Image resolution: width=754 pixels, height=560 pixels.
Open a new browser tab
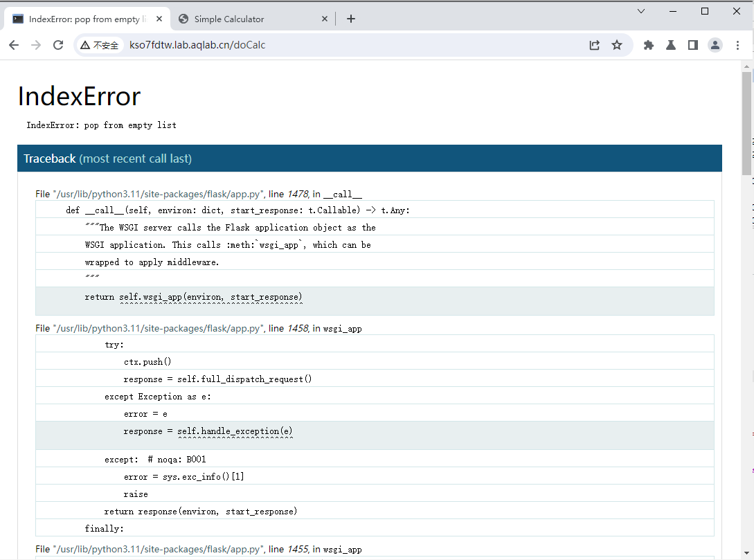351,19
